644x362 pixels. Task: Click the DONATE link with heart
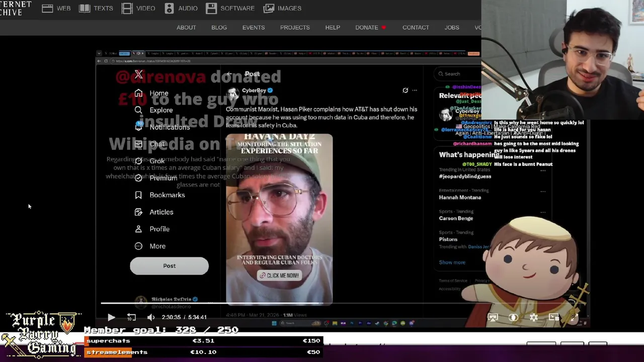click(371, 28)
